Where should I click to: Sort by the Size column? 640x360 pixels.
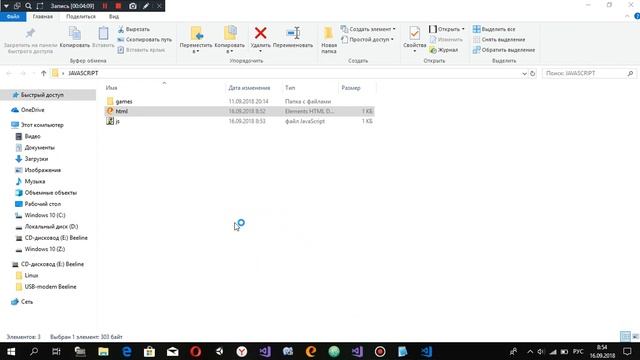351,88
